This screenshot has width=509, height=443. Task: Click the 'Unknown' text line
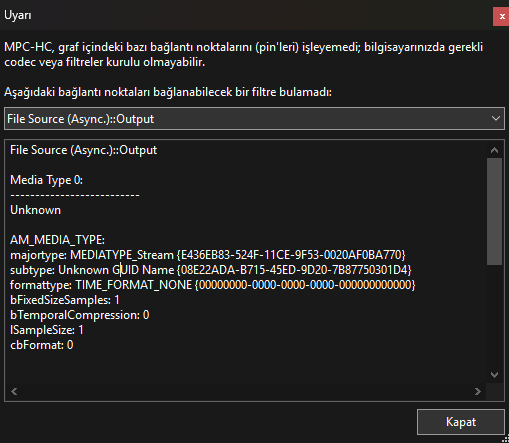tap(36, 210)
